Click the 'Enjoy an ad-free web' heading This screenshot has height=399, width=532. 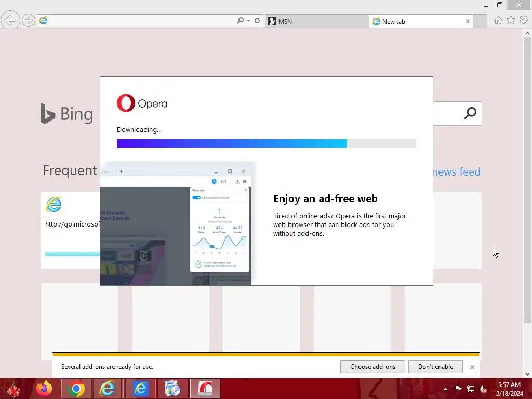(x=325, y=198)
